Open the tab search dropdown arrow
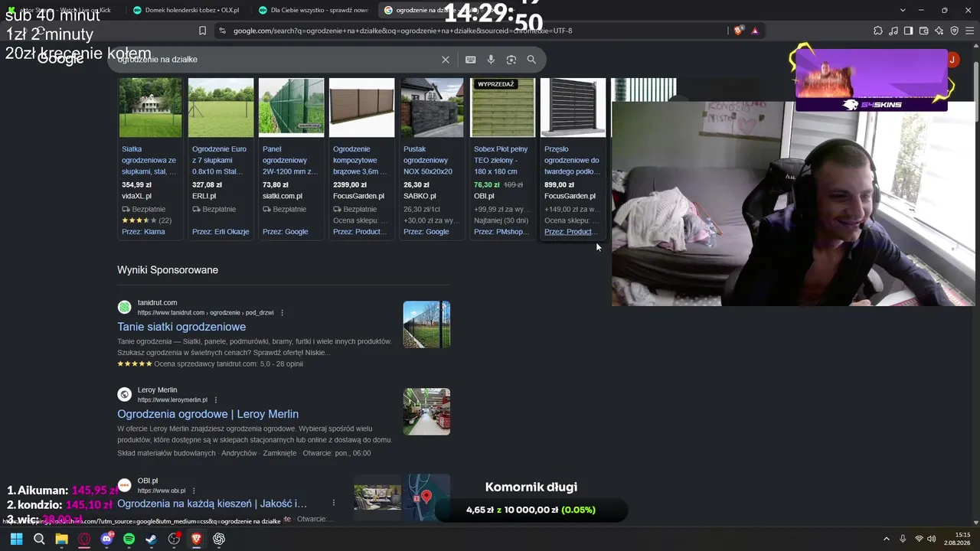 tap(903, 10)
